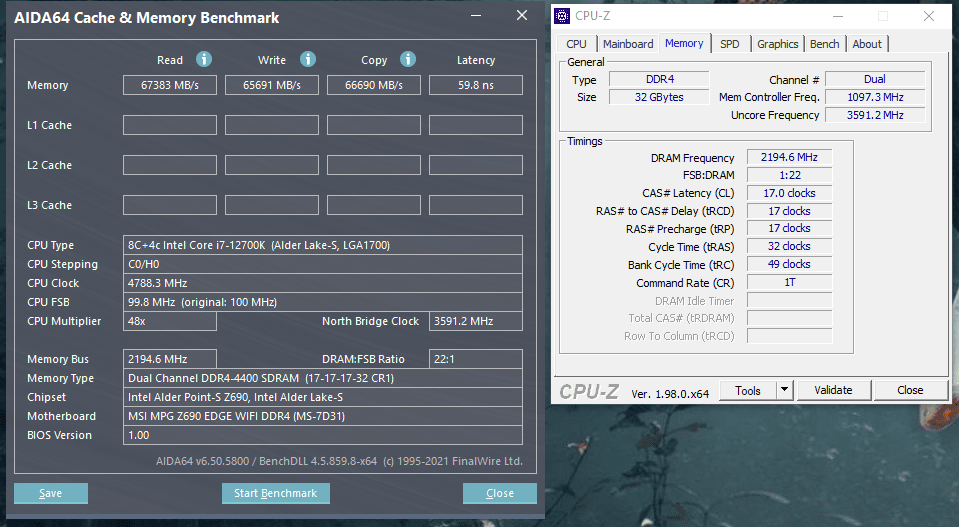Click the Size 32 GBytes field in CPU-Z

tap(659, 97)
